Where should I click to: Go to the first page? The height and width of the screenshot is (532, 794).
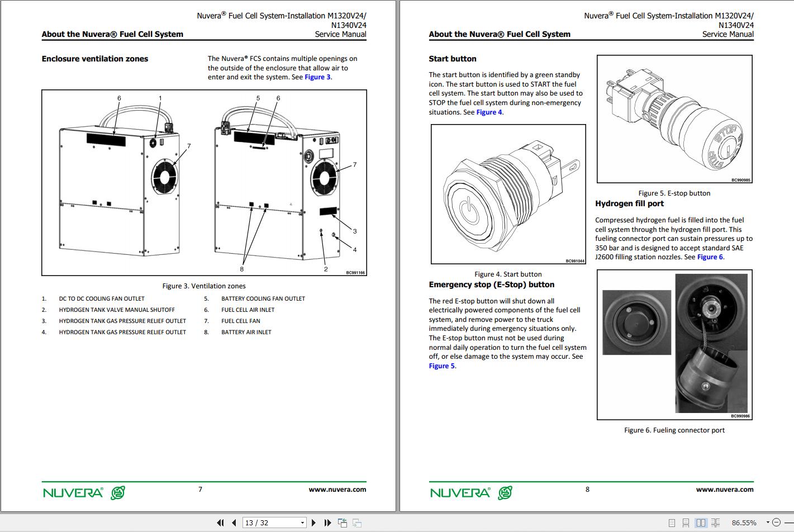220,523
